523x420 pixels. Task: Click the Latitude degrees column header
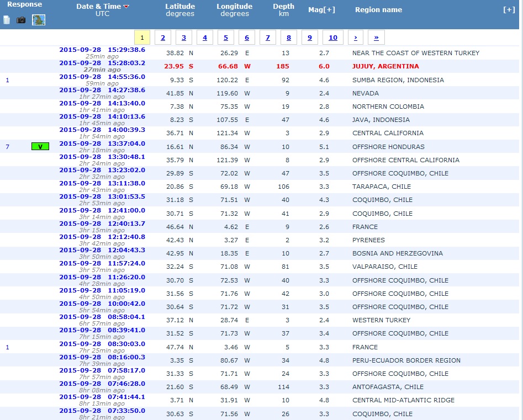[180, 10]
